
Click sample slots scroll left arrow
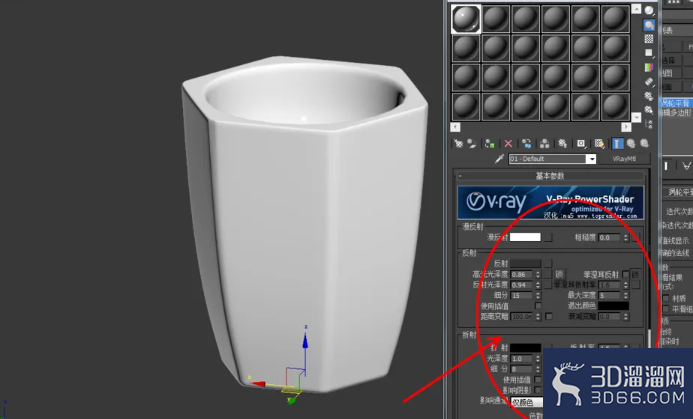pyautogui.click(x=455, y=127)
